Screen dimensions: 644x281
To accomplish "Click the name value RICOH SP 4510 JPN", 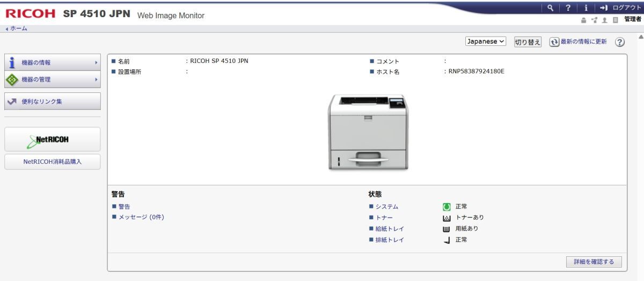I will click(x=219, y=61).
